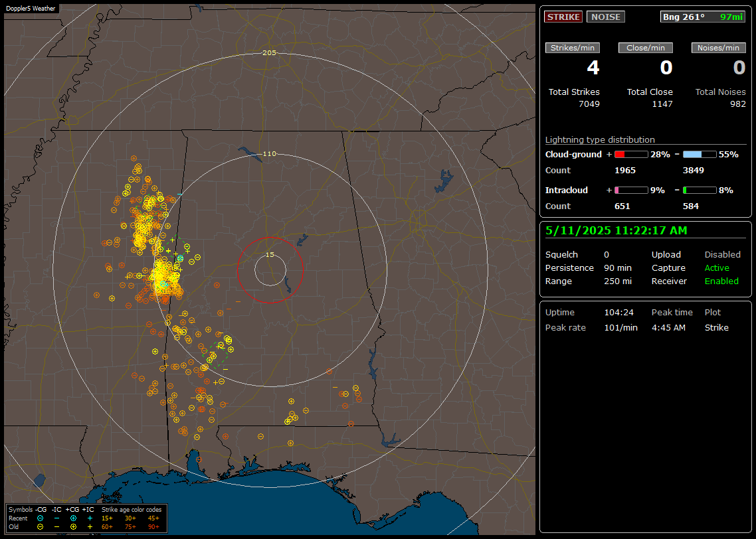Click the 60+ strike age color code

pos(107,527)
